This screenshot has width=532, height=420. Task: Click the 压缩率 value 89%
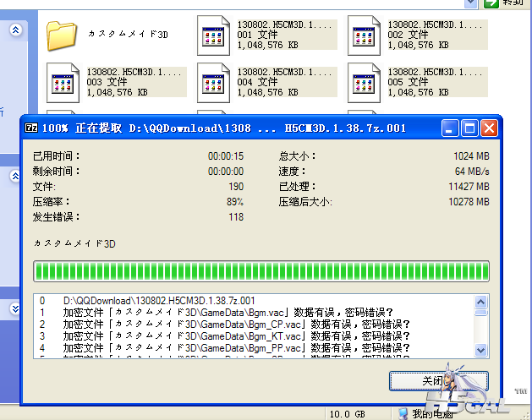tap(235, 202)
